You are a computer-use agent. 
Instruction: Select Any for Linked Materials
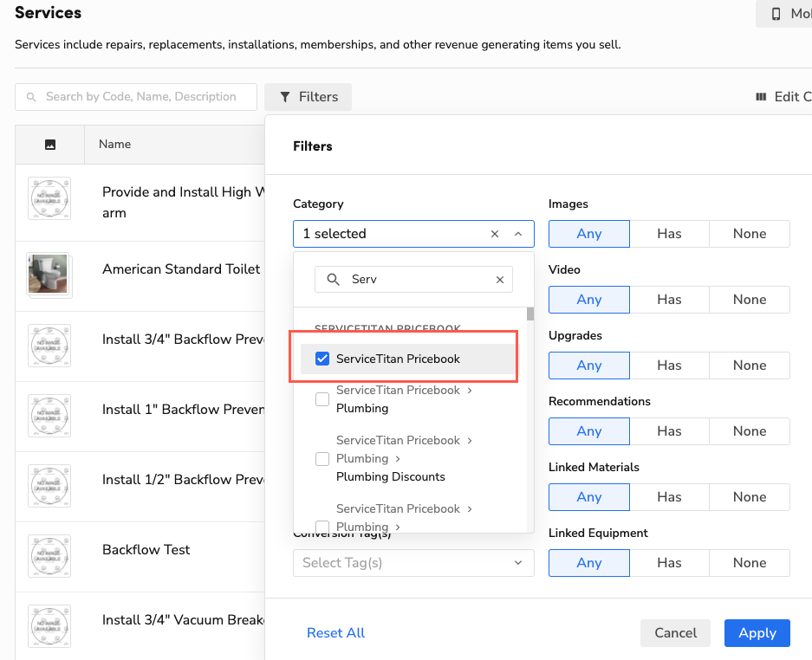point(588,497)
